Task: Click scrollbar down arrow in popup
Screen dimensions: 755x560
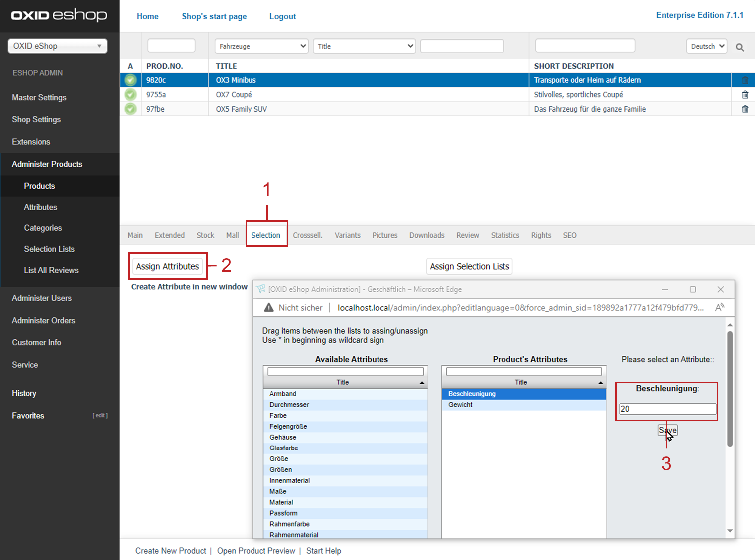Action: click(x=730, y=531)
